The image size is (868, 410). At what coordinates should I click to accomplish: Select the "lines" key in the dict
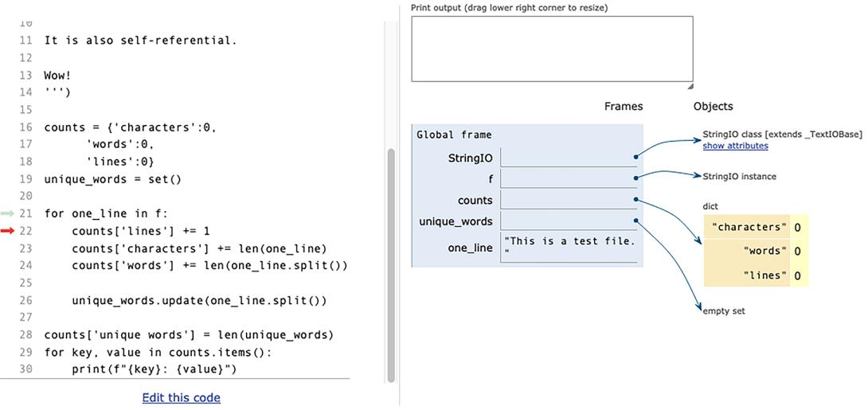coord(764,275)
